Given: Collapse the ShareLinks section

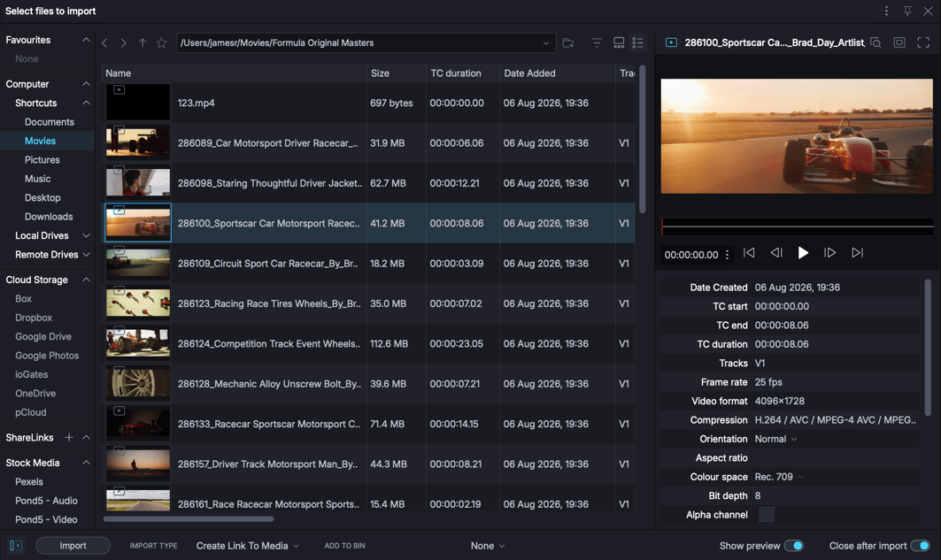Looking at the screenshot, I should pyautogui.click(x=86, y=438).
